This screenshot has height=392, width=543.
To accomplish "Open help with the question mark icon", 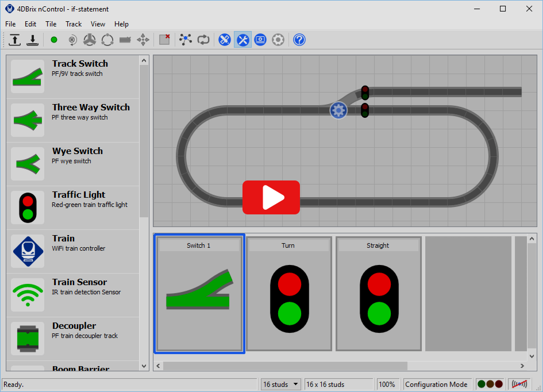I will pyautogui.click(x=299, y=40).
